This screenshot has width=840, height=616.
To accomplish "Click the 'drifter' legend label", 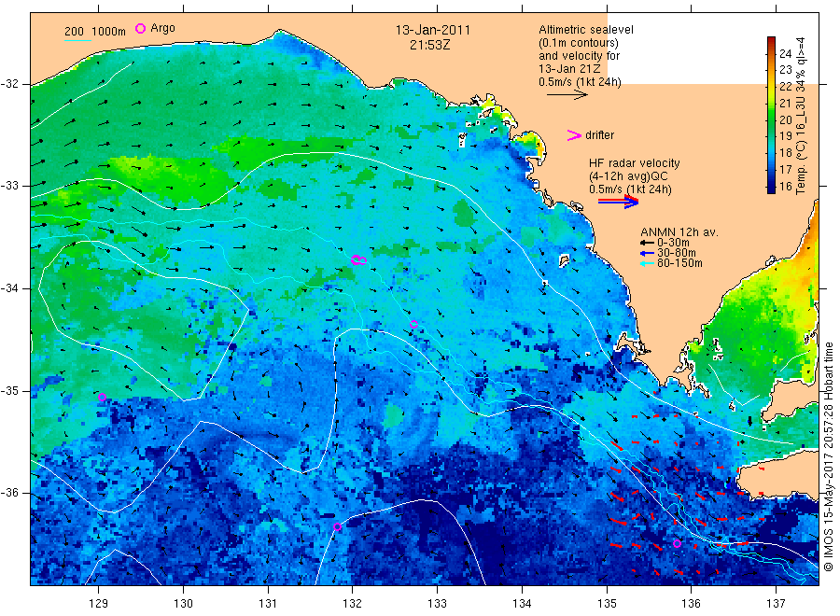I will pos(599,135).
